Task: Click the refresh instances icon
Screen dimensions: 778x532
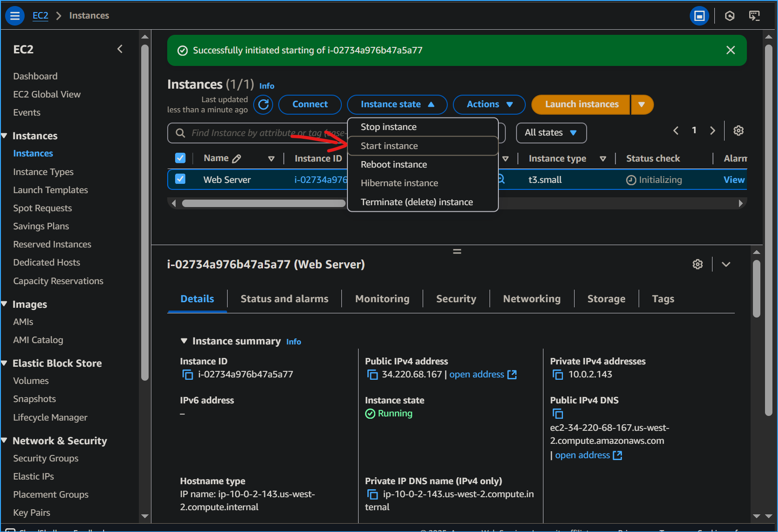Action: pyautogui.click(x=263, y=104)
